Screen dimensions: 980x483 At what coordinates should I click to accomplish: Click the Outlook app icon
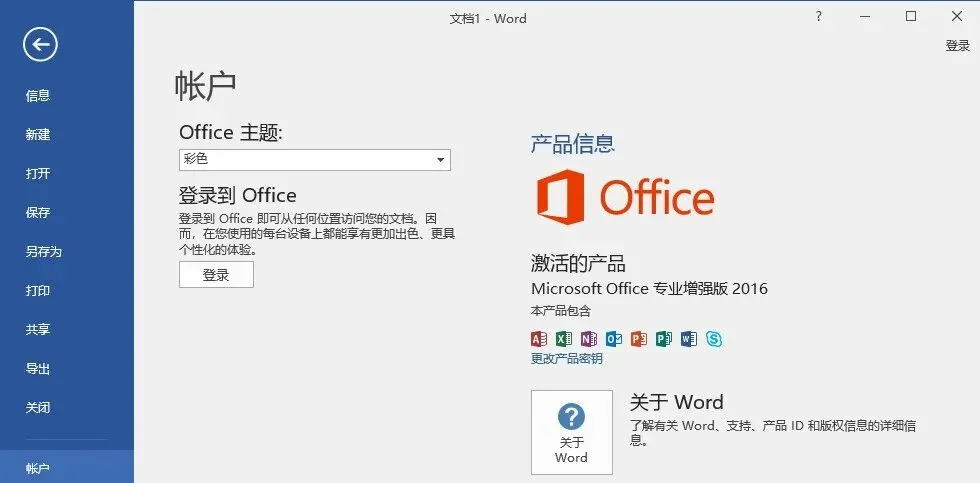pos(614,339)
